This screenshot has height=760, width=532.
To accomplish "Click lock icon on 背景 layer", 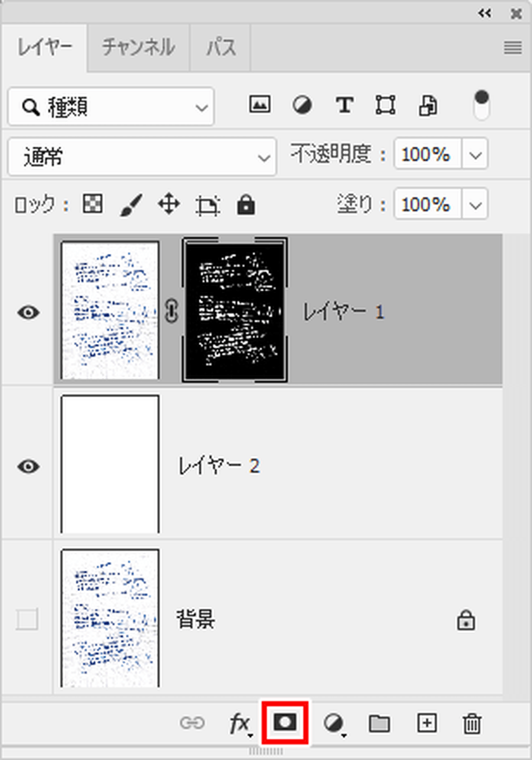I will click(466, 621).
